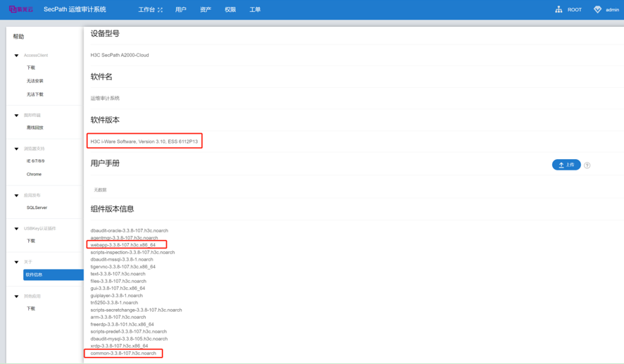Click files-3.3.8-107.h3c.noarch entry
The image size is (624, 364).
118,281
